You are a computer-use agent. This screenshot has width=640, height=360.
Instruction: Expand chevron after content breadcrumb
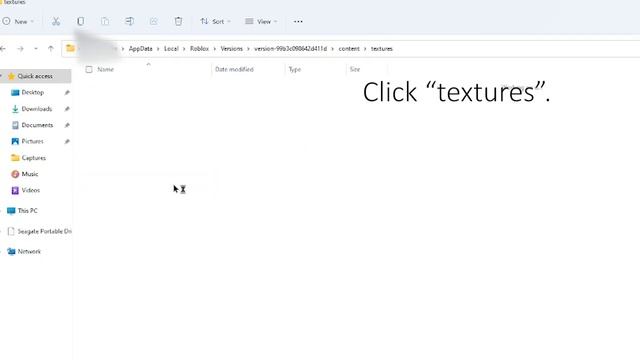(x=365, y=49)
